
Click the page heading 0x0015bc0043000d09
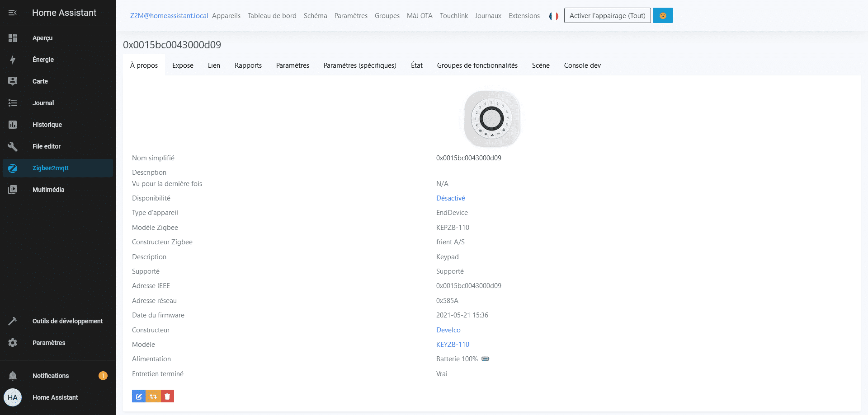click(172, 45)
